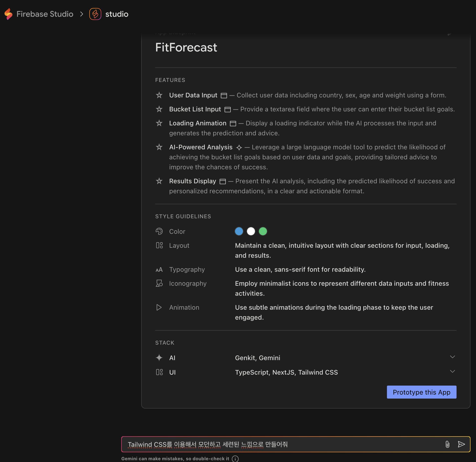Click the star beside Bucket List Input
This screenshot has width=476, height=462.
coord(159,109)
